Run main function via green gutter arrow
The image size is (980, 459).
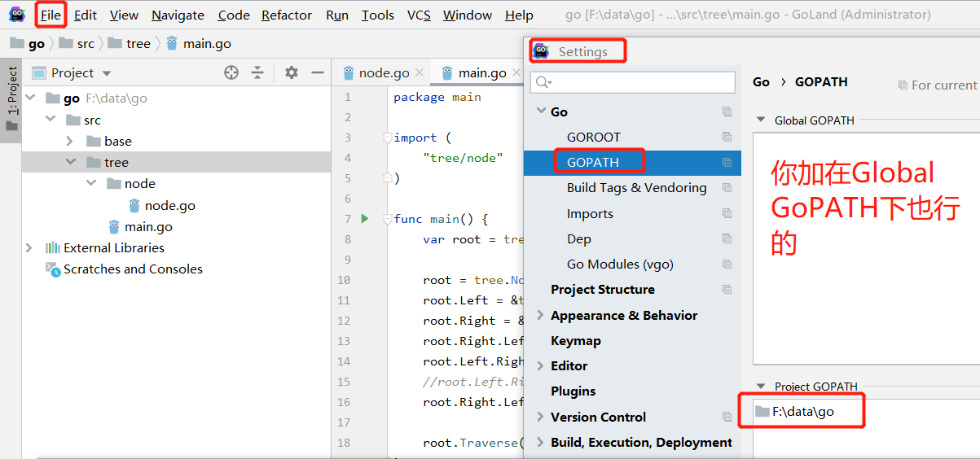[x=365, y=218]
